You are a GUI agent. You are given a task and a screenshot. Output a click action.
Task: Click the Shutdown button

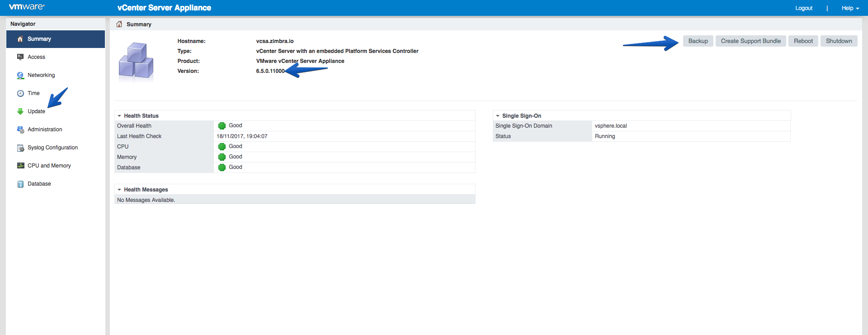coord(839,41)
